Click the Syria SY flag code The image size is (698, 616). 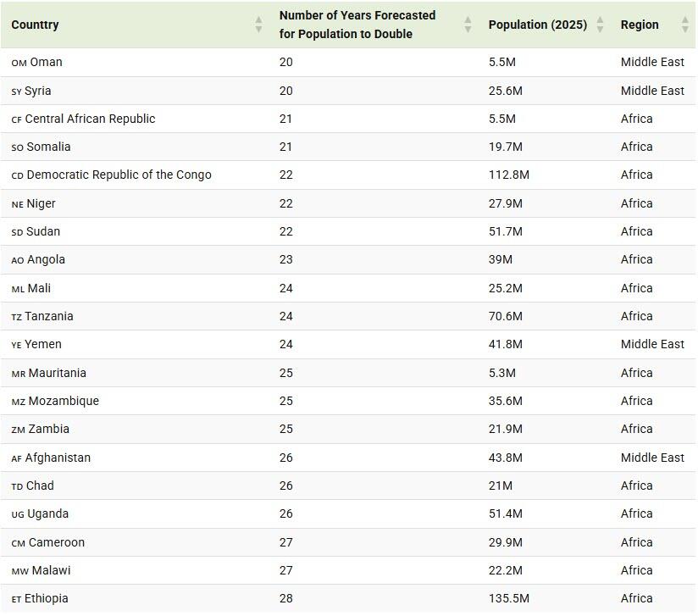point(16,92)
